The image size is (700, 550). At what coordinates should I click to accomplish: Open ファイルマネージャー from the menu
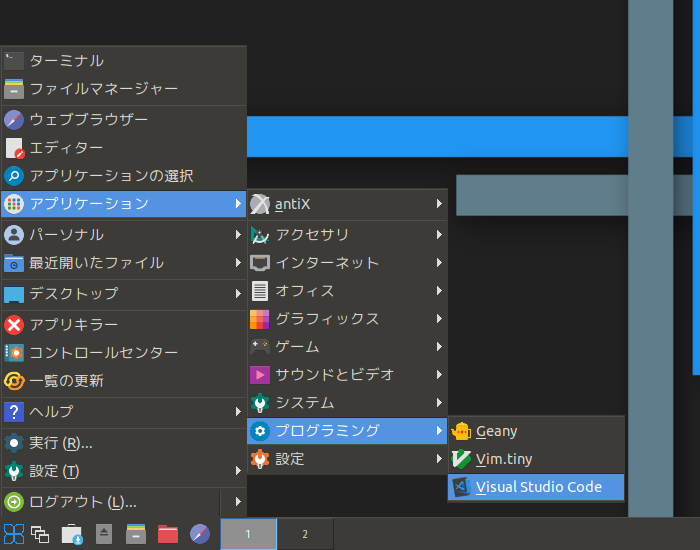(124, 89)
